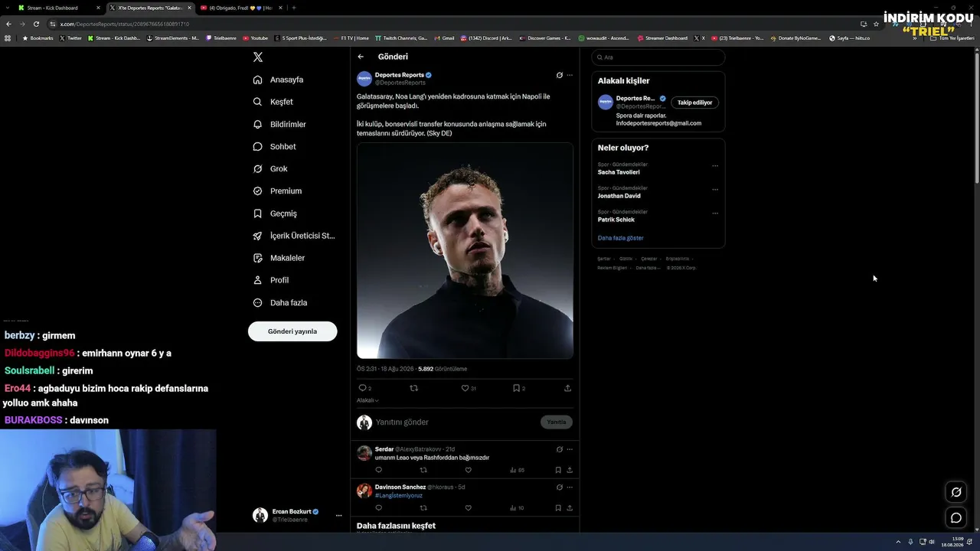Switch to the Obrigado, Fred! browser tab
980x551 pixels.
pyautogui.click(x=241, y=8)
